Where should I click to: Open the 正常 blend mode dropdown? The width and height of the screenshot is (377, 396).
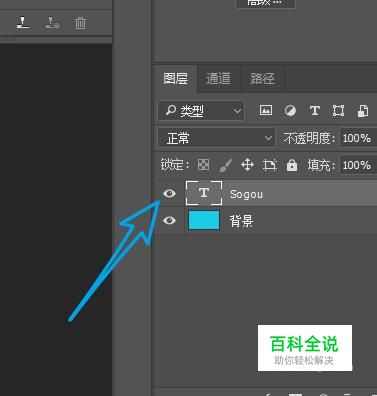point(217,138)
